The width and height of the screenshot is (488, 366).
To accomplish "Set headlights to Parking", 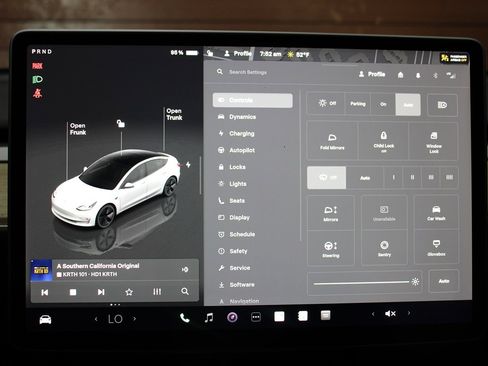I will (x=358, y=104).
